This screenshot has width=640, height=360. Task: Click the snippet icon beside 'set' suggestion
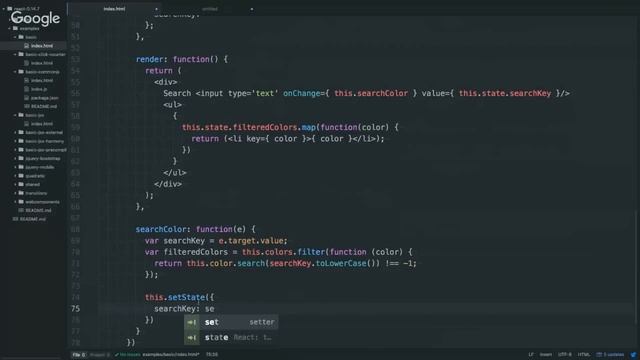[x=191, y=322]
